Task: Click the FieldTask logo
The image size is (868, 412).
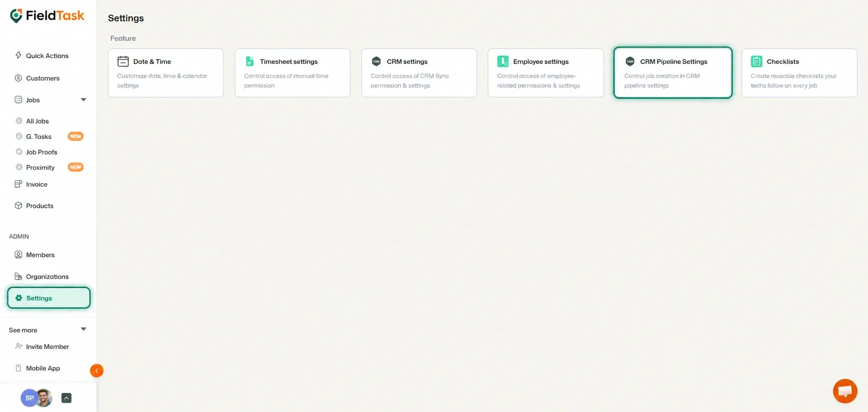Action: (x=47, y=16)
